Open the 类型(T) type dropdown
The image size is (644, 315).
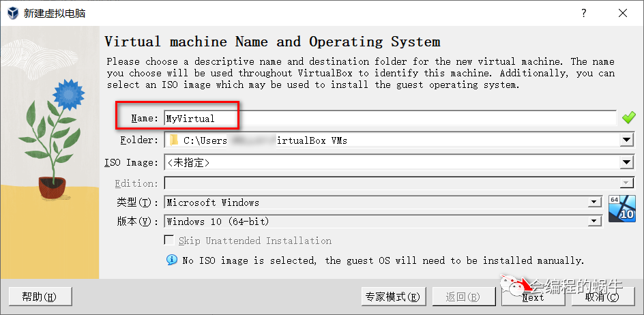(x=594, y=202)
